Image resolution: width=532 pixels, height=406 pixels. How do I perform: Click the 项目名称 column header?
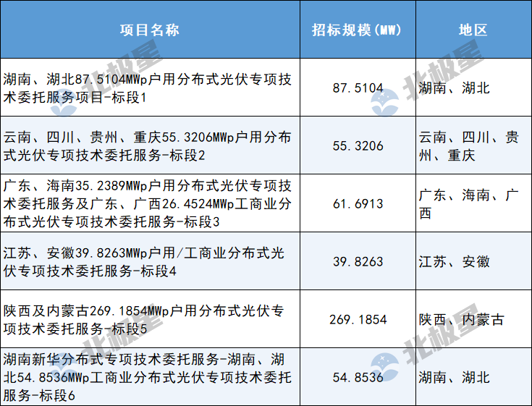[x=150, y=30]
